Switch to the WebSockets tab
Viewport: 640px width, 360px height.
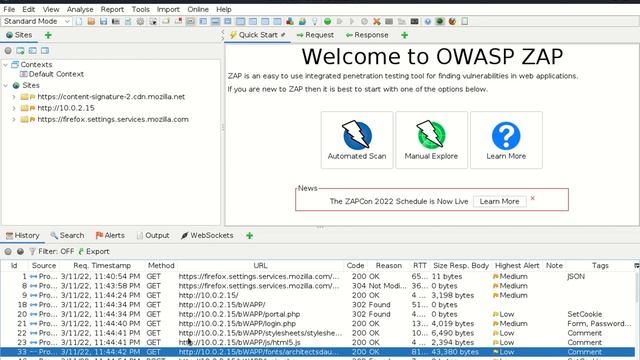click(x=207, y=236)
